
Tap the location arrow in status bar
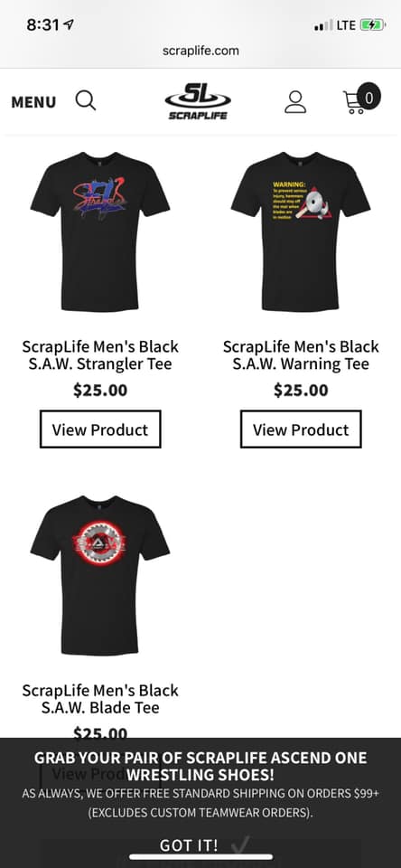(70, 24)
